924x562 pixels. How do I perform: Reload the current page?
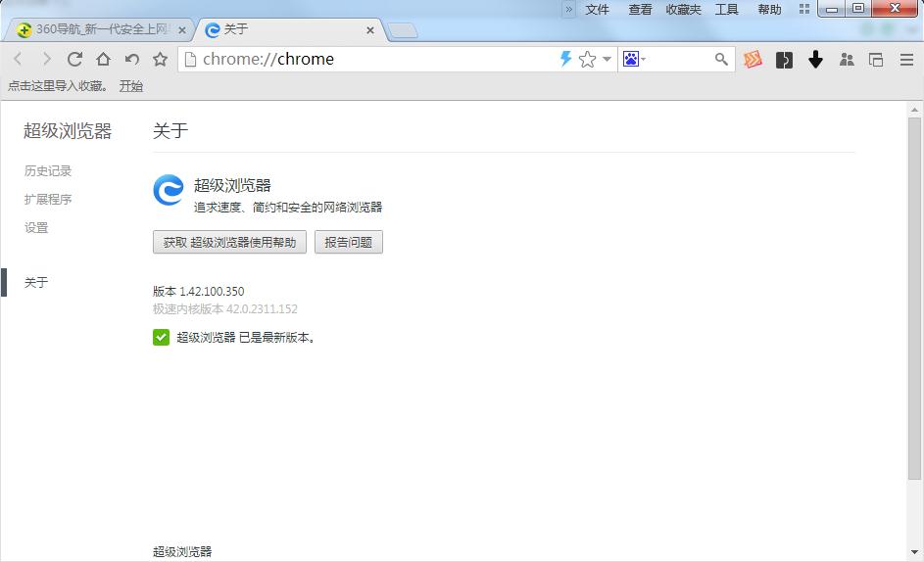click(74, 59)
